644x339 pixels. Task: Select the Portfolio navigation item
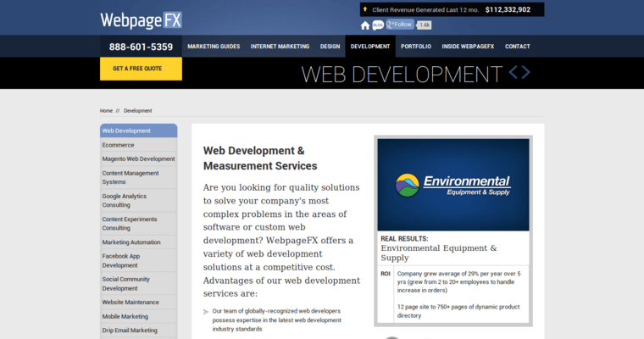tap(416, 47)
